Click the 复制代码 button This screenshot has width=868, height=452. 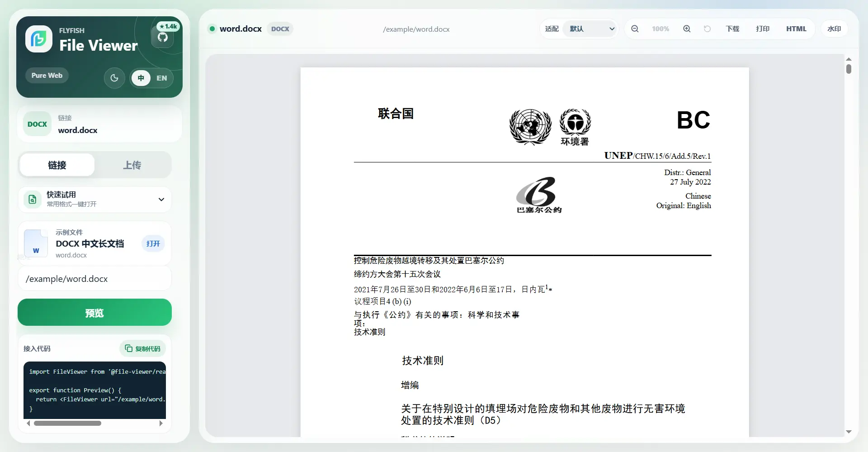(x=143, y=348)
